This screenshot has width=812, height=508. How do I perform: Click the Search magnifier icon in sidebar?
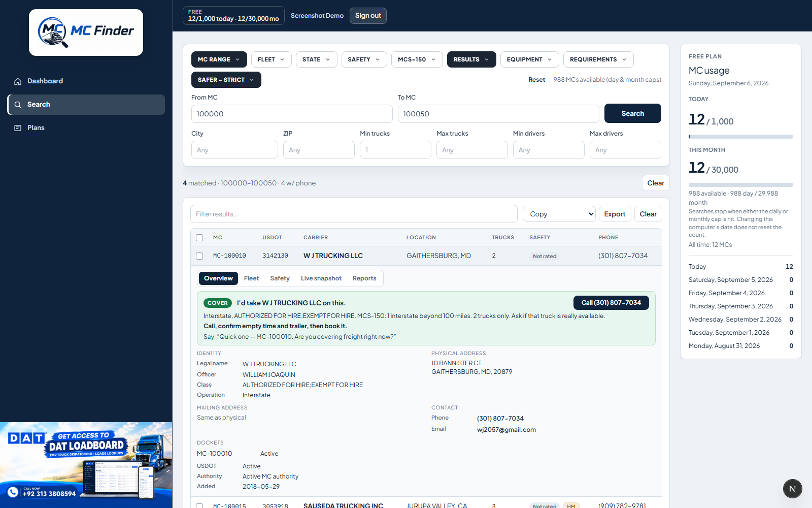[18, 105]
